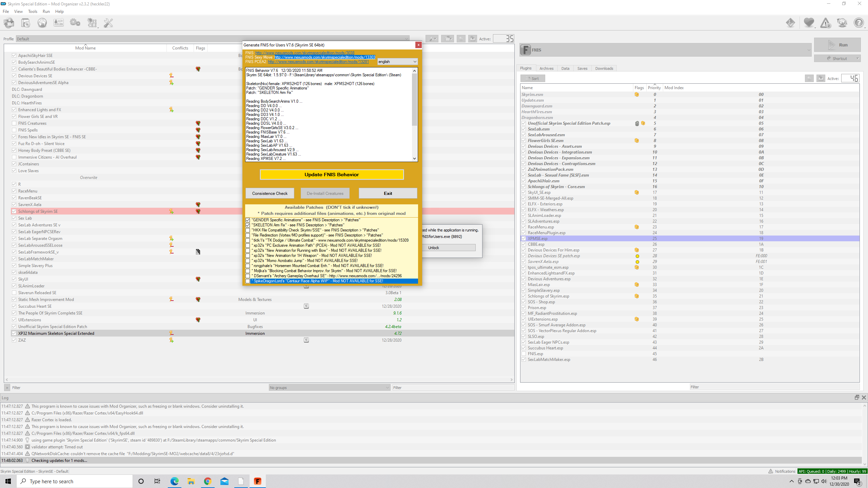This screenshot has width=868, height=488.
Task: Open Windows Start menu
Action: [8, 481]
